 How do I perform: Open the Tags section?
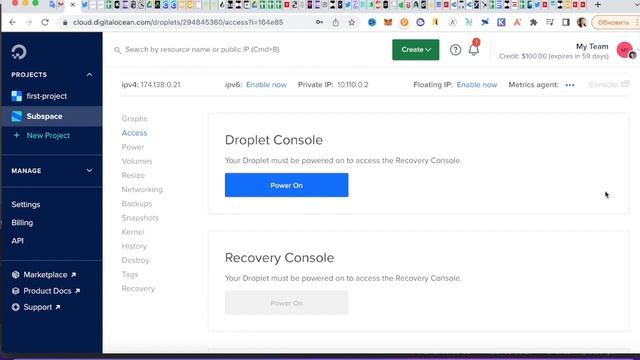pyautogui.click(x=130, y=274)
